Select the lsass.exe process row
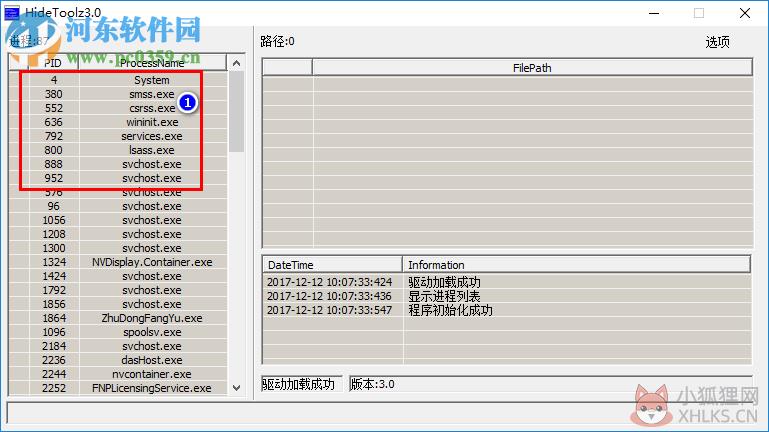The image size is (769, 432). [x=118, y=150]
